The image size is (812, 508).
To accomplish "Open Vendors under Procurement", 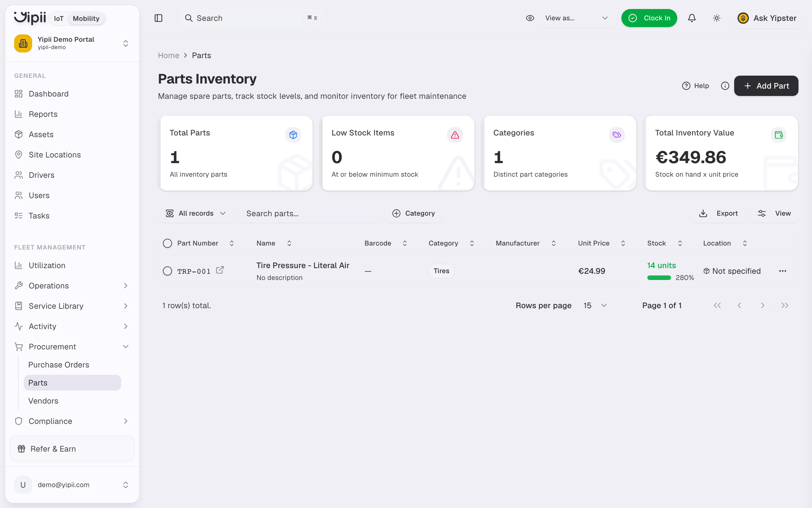I will [x=72, y=401].
